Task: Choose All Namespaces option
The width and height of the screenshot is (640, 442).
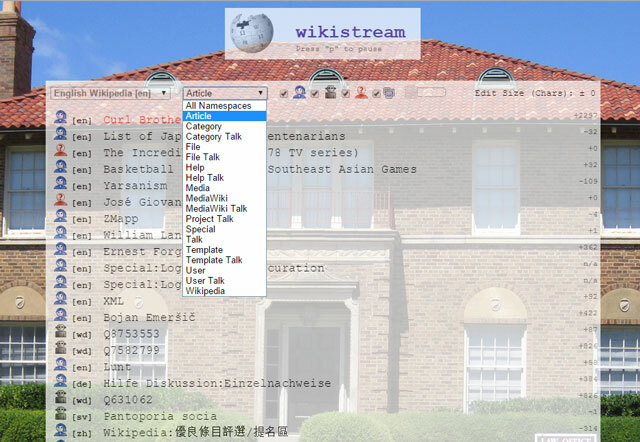Action: pyautogui.click(x=224, y=106)
